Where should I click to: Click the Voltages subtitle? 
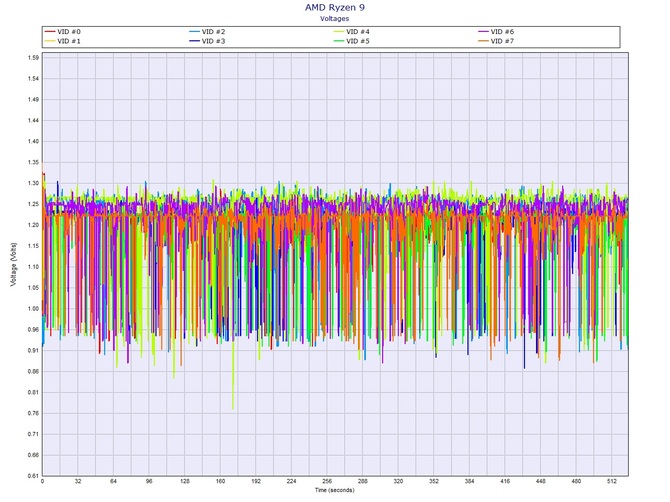(335, 19)
